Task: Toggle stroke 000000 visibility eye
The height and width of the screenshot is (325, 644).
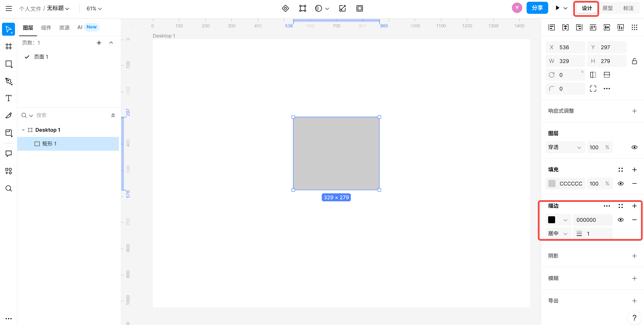Action: [x=620, y=220]
